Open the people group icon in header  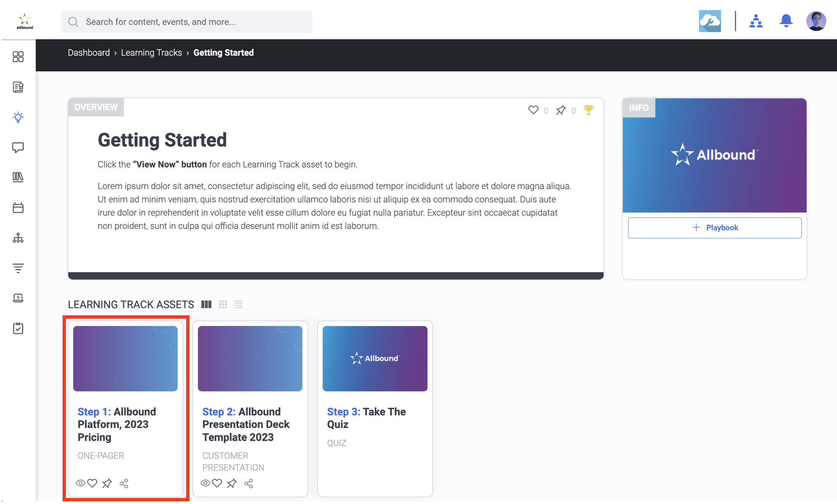coord(756,21)
